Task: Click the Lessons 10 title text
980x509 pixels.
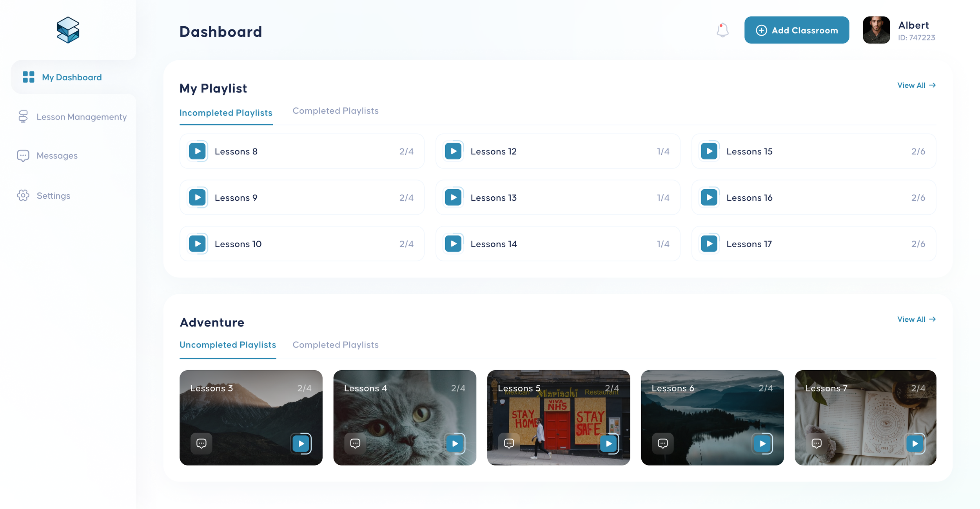Action: tap(238, 244)
